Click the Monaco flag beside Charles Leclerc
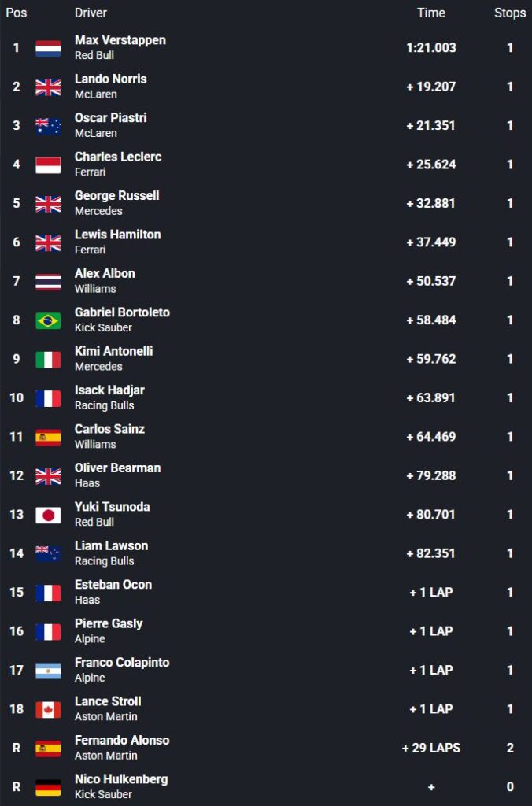The width and height of the screenshot is (532, 806). 48,165
